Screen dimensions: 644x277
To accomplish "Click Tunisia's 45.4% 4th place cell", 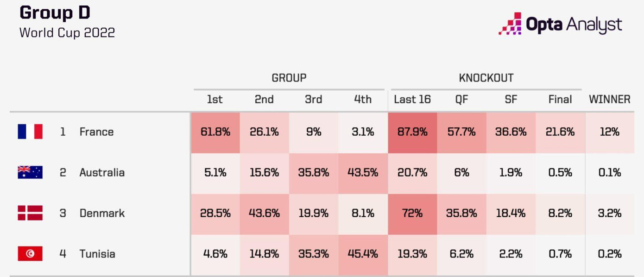I will 363,254.
